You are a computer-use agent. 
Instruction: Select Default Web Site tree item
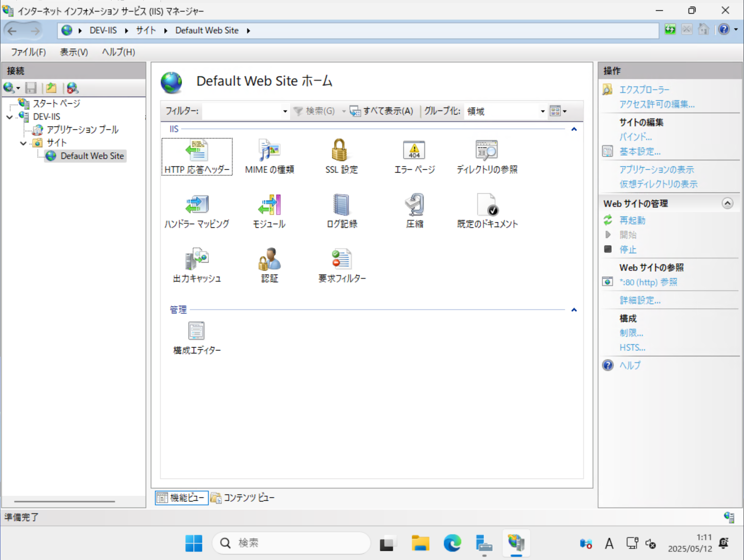pyautogui.click(x=92, y=156)
